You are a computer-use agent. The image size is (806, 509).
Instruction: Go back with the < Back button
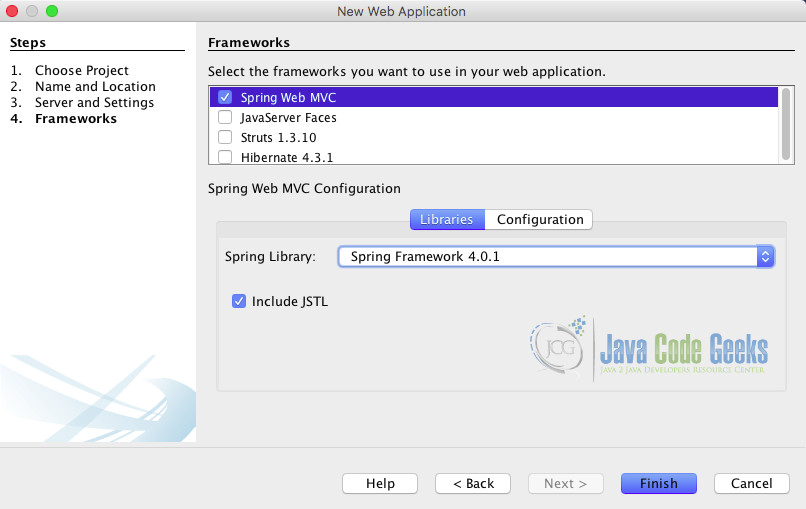pos(473,483)
